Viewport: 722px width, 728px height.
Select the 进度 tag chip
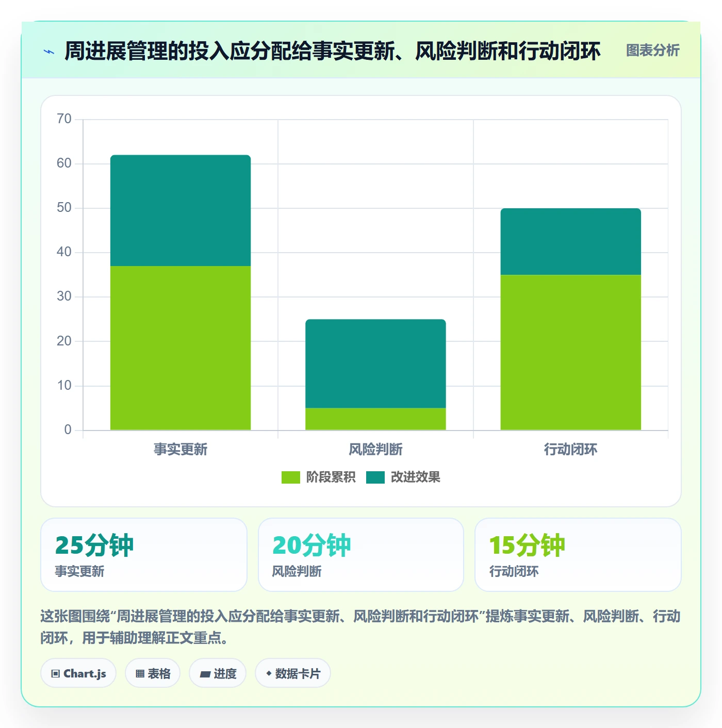(x=218, y=673)
